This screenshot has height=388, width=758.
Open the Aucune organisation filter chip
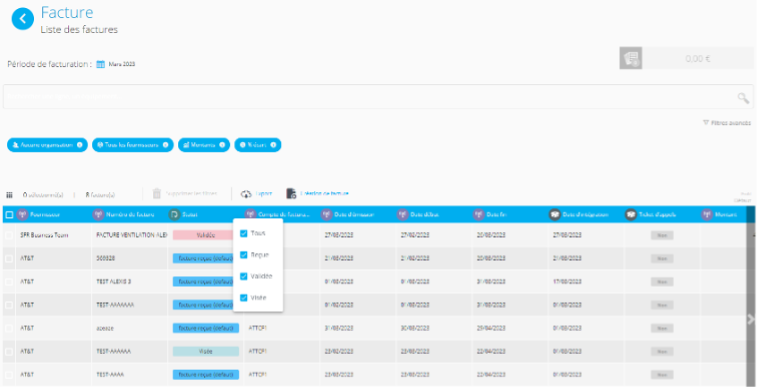pos(47,145)
